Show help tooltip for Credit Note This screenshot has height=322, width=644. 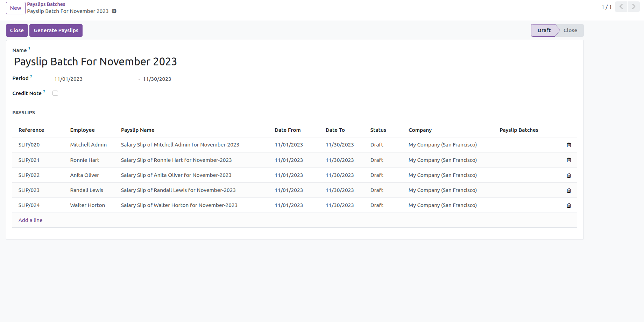point(44,92)
